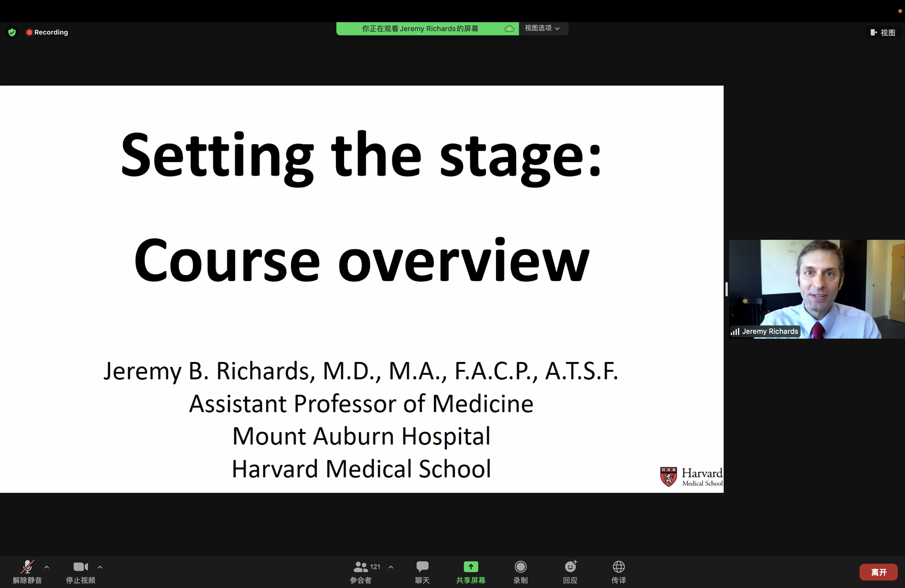The image size is (905, 588).
Task: Open the interpretation (传译) globe icon
Action: (x=618, y=567)
